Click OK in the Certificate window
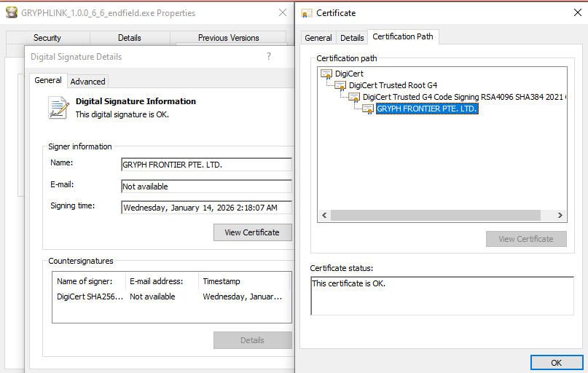This screenshot has height=373, width=588. point(557,363)
